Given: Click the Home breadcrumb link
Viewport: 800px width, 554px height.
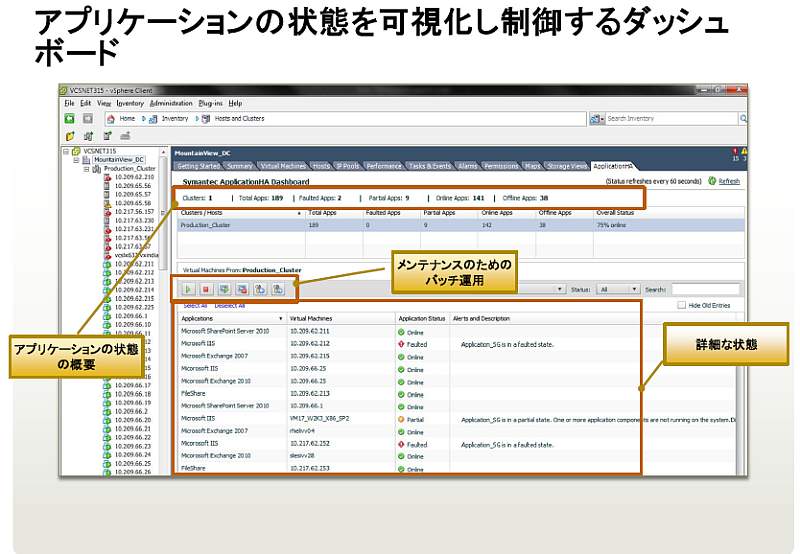Looking at the screenshot, I should coord(127,118).
